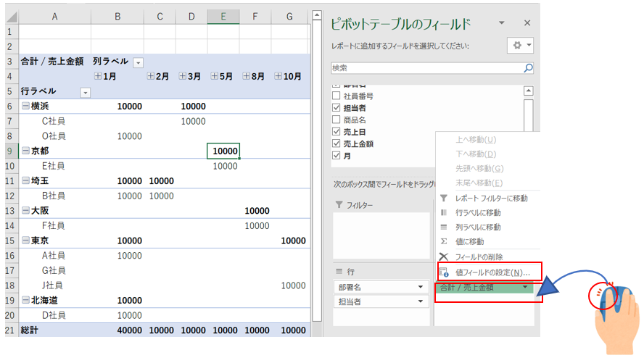
Task: Open the 列ラベル filter dropdown
Action: pyautogui.click(x=138, y=62)
